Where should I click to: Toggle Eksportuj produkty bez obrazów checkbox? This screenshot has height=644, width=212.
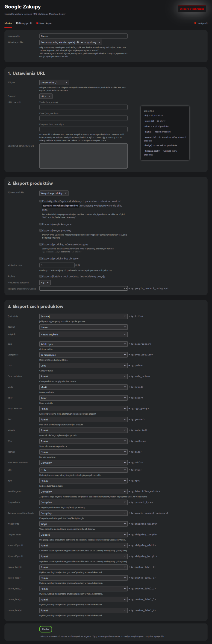coord(41,259)
